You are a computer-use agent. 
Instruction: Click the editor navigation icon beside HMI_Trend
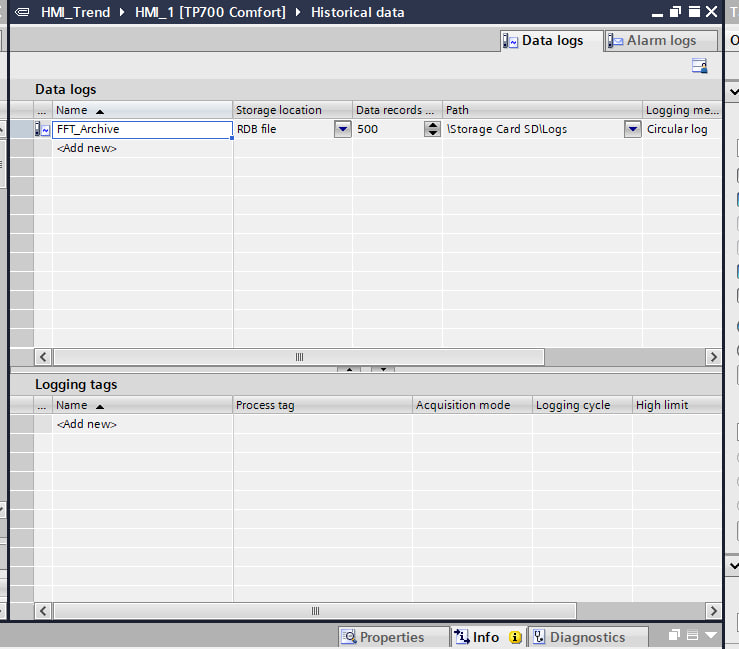23,13
